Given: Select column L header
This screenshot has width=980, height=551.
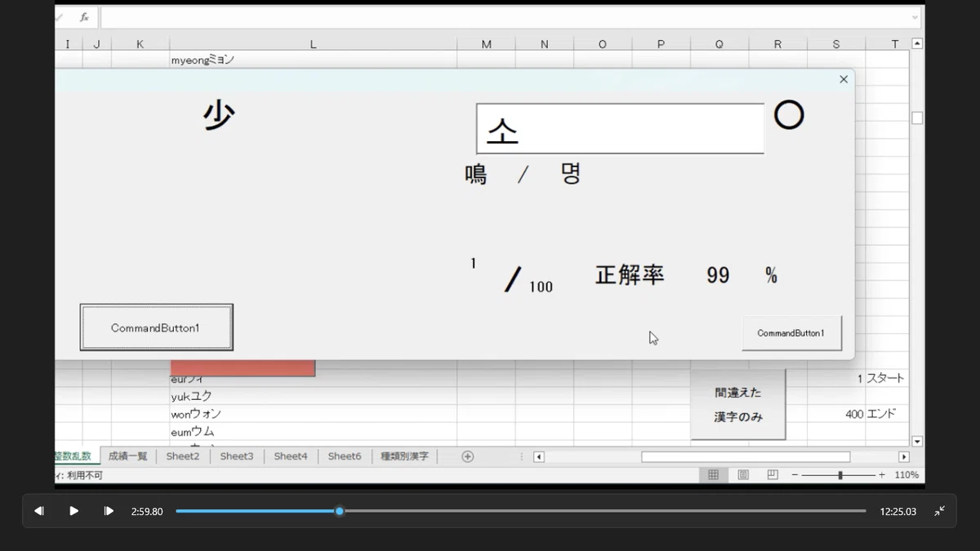Looking at the screenshot, I should [x=313, y=44].
